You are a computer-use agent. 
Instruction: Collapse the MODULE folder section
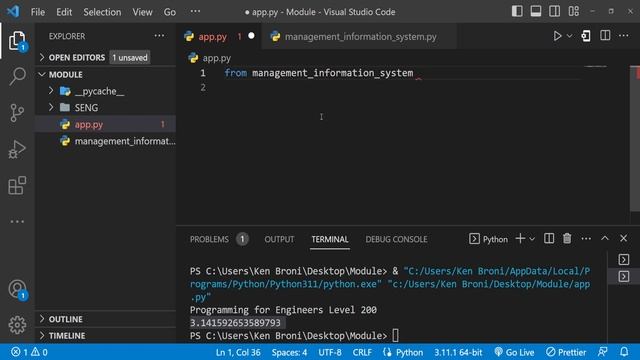(105, 75)
